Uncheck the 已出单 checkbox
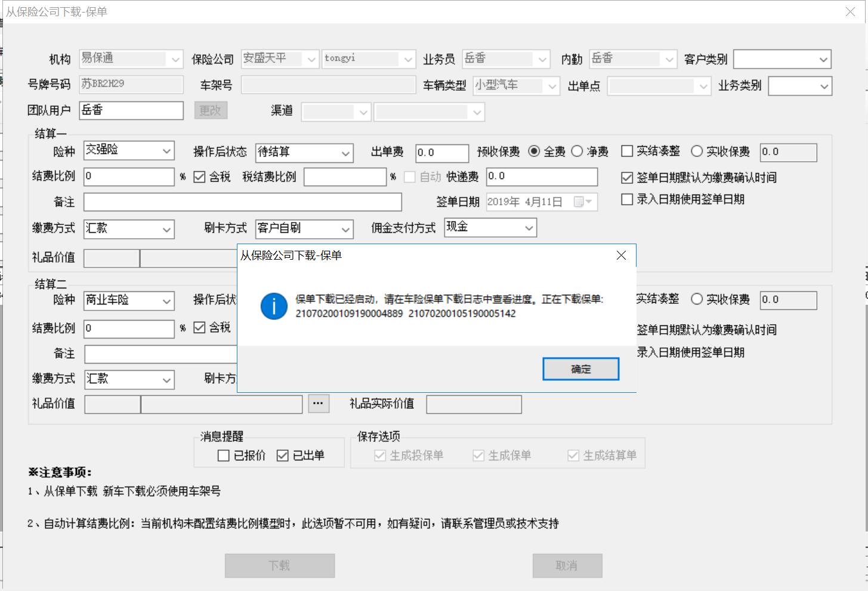The image size is (868, 591). tap(283, 455)
